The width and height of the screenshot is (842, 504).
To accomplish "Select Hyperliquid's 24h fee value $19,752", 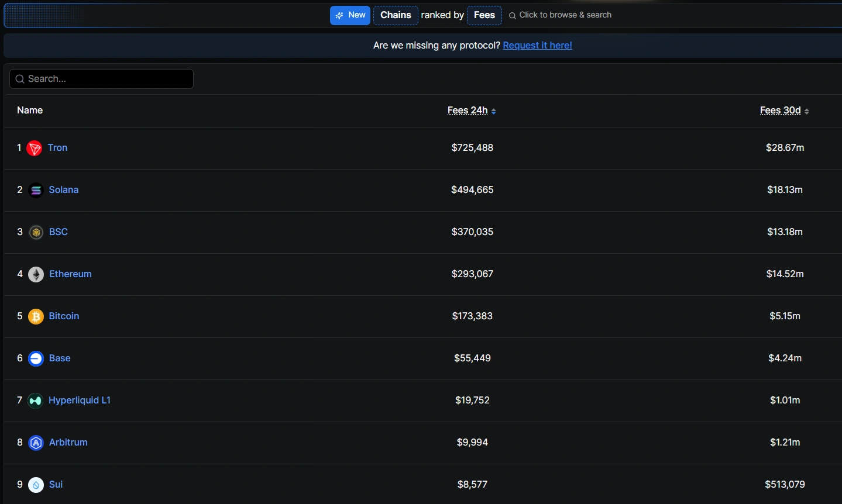I will [472, 401].
